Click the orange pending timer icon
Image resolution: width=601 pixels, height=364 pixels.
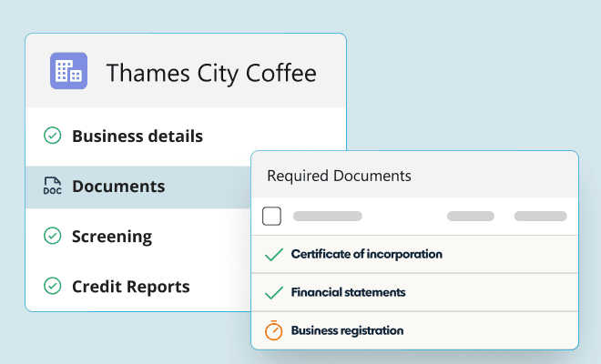point(273,331)
